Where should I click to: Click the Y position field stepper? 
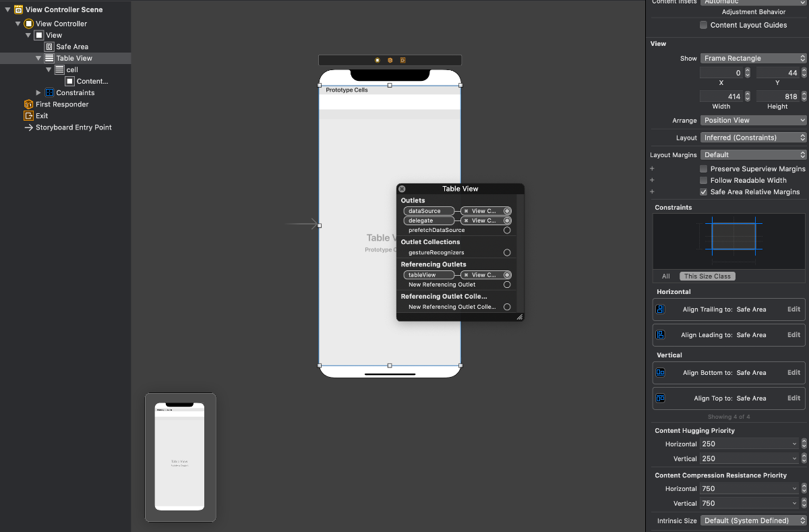(x=804, y=73)
